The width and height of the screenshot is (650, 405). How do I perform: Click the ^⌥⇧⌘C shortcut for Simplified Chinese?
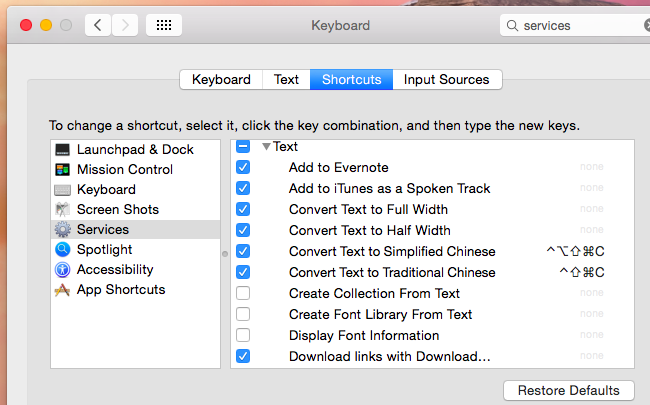click(x=575, y=251)
